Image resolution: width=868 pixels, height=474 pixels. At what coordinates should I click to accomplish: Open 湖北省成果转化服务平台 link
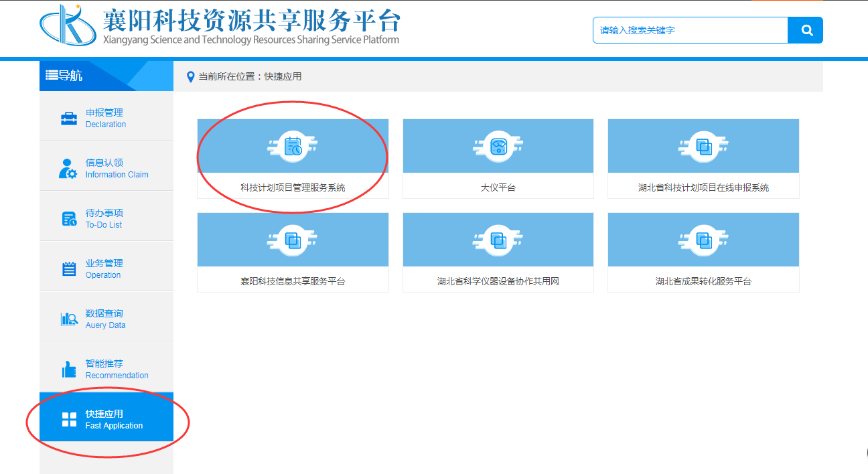pos(703,282)
